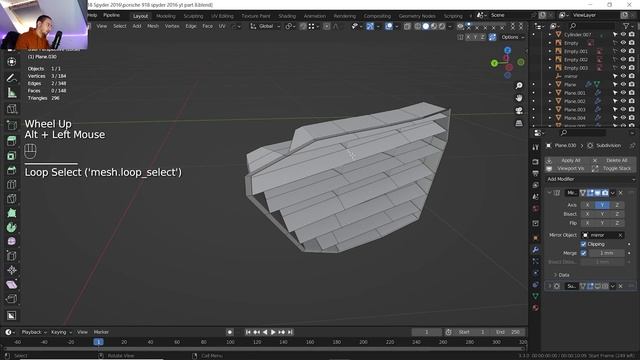This screenshot has height=360, width=640.
Task: Select solid viewport shading mode
Action: 426,26
